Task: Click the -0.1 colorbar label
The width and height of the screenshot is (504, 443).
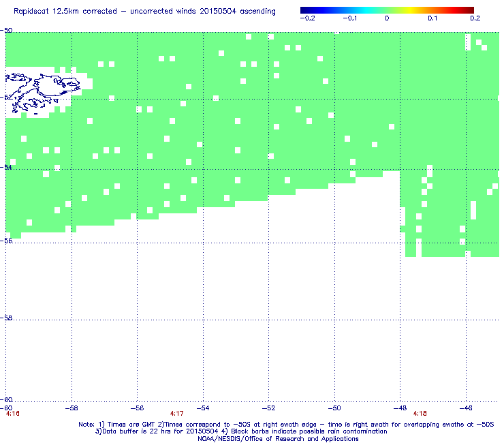Action: tap(349, 18)
